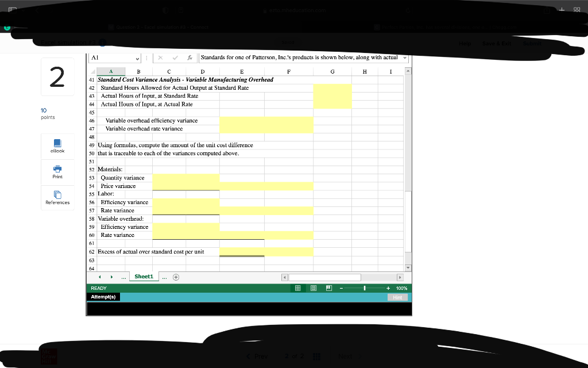Viewport: 588px width, 368px height.
Task: Open the References panel
Action: coord(57,197)
